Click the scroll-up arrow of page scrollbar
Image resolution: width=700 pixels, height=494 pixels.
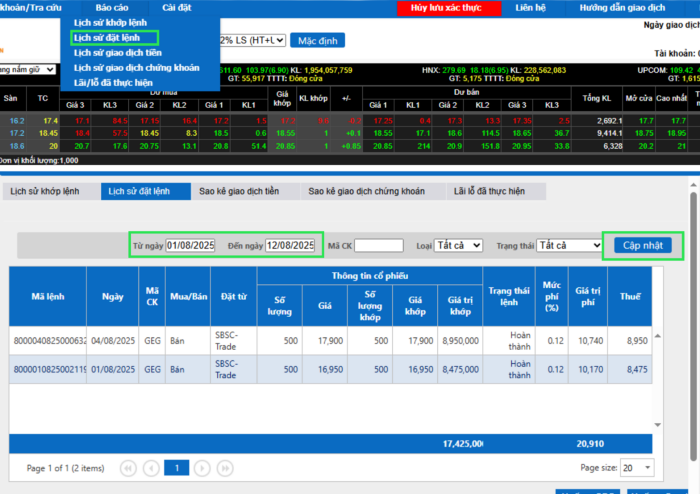click(x=693, y=185)
